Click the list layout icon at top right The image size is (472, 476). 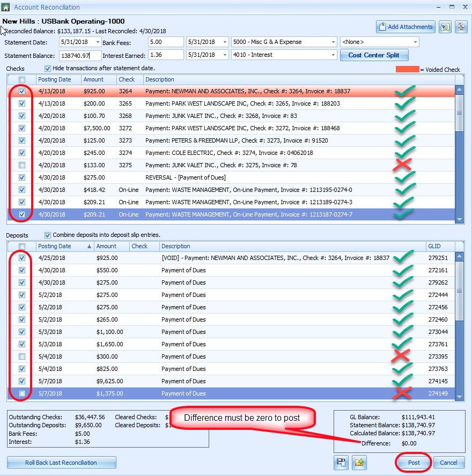coord(461,27)
